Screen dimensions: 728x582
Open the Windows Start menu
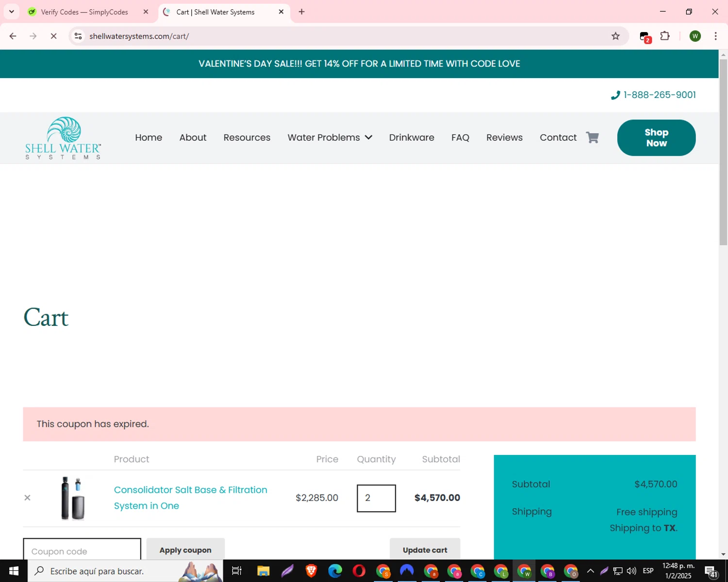14,571
